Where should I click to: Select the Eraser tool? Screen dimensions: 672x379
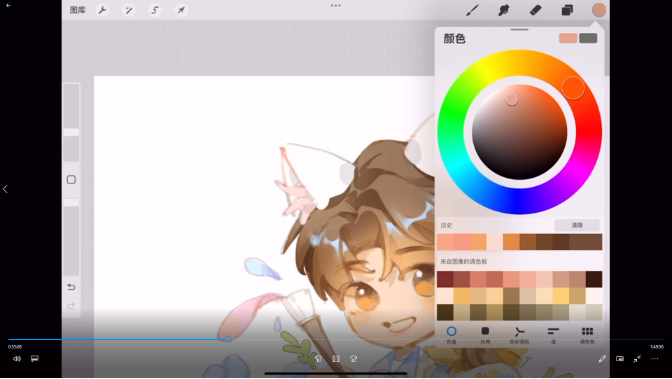point(535,10)
